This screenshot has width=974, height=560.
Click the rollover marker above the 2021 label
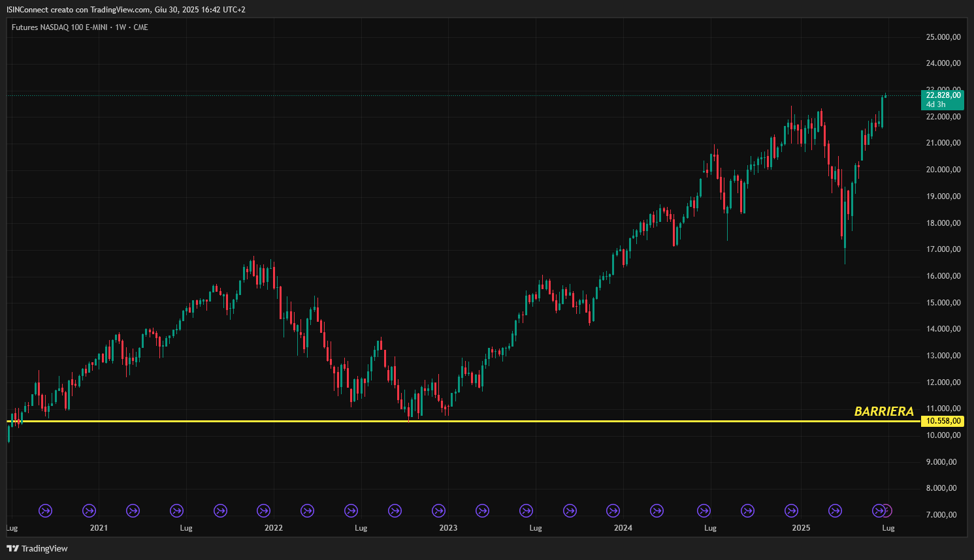click(x=89, y=510)
